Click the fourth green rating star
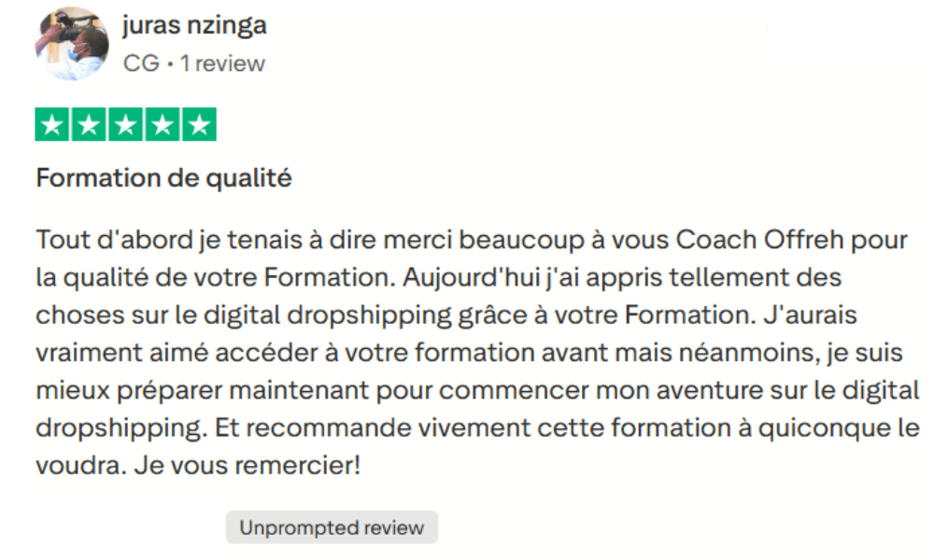Image resolution: width=934 pixels, height=560 pixels. [x=162, y=125]
